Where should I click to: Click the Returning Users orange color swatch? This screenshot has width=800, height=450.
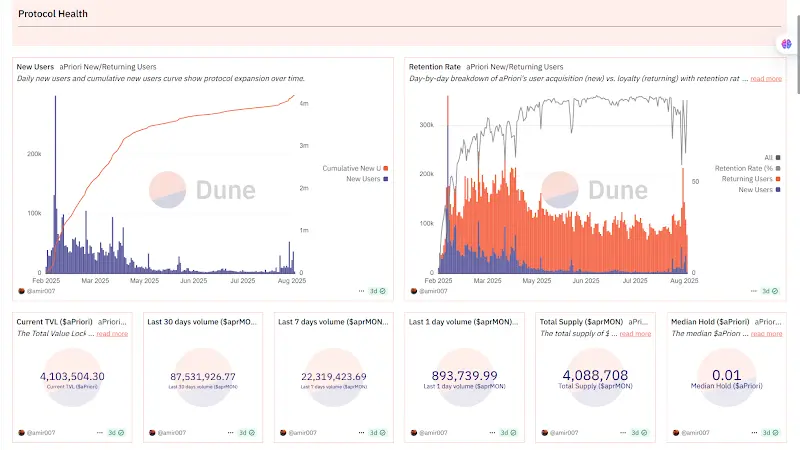pyautogui.click(x=778, y=179)
